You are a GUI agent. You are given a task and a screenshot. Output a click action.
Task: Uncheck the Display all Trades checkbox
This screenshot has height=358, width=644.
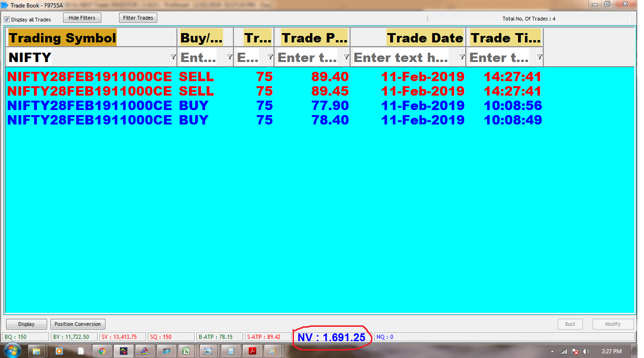tap(7, 20)
